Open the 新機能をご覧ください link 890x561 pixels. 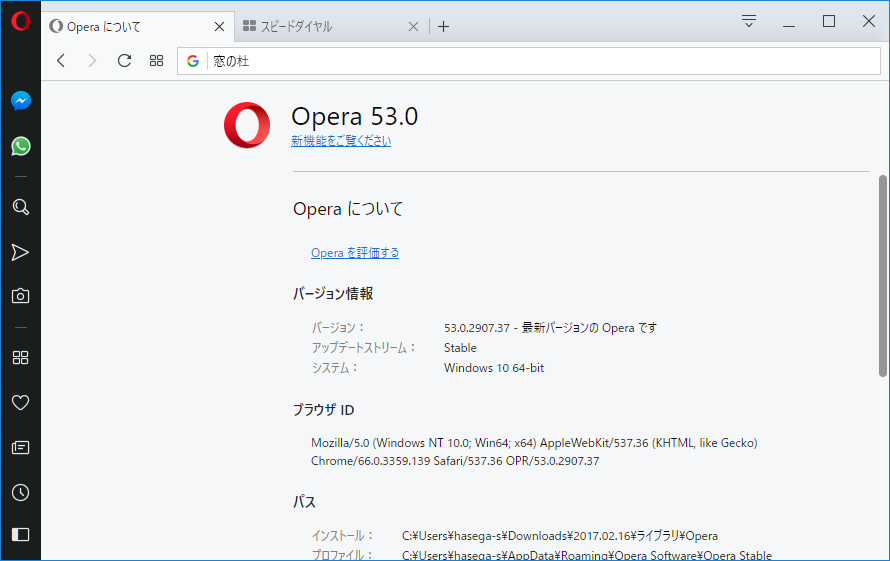(341, 141)
